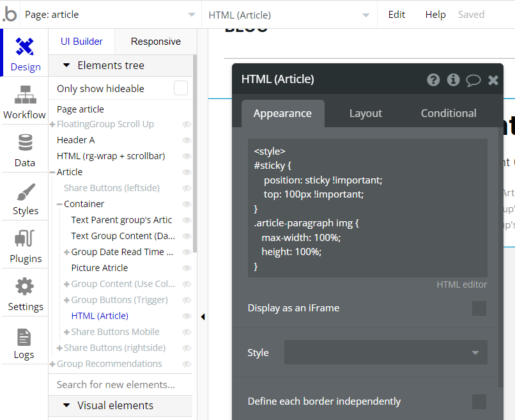
Task: Click the info icon in HTML panel
Action: pos(453,80)
